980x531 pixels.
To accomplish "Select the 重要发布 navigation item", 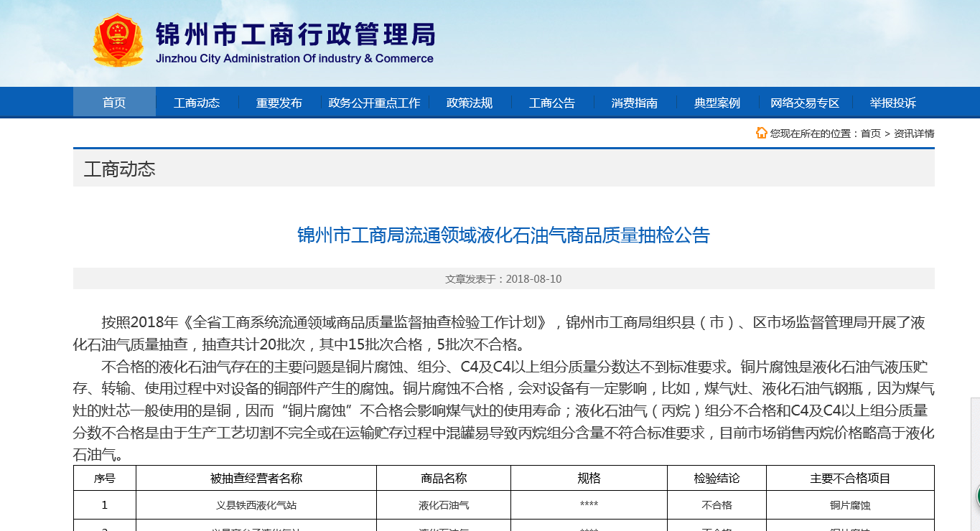I will (279, 103).
